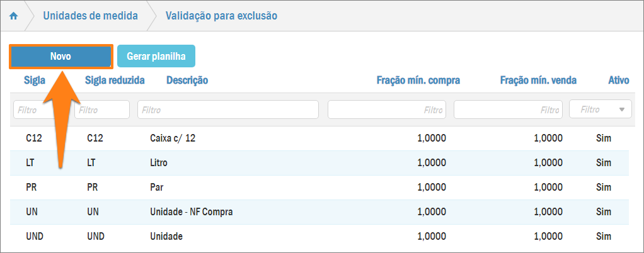Screen dimensions: 644x253
Task: Focus the Descrição filter field
Action: point(227,110)
